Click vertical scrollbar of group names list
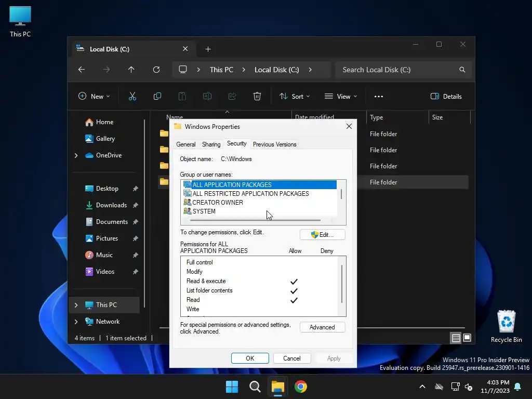Image resolution: width=532 pixels, height=399 pixels. (x=341, y=194)
